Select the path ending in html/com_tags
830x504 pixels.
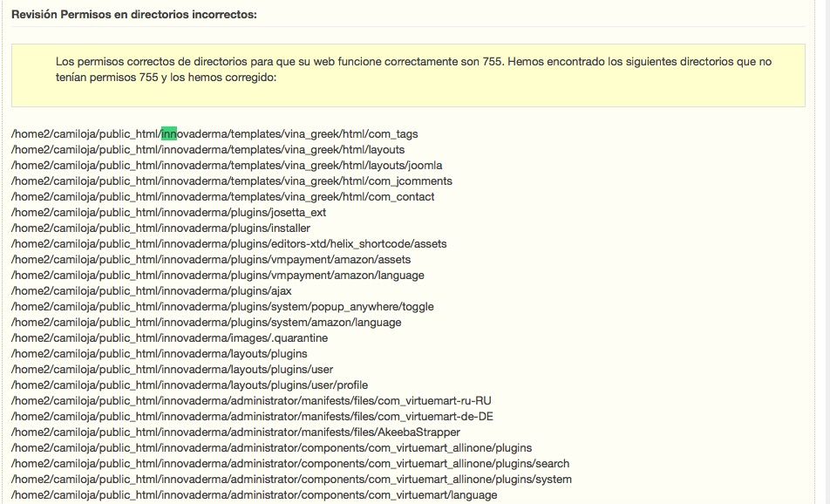[x=214, y=134]
